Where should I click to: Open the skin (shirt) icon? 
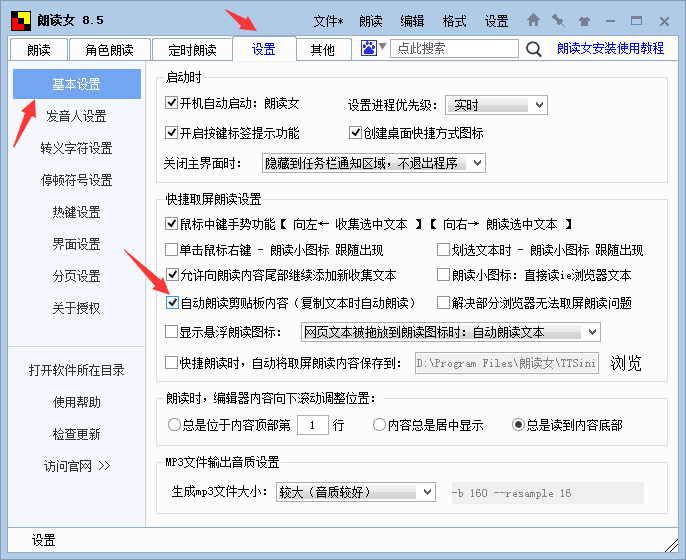[584, 21]
